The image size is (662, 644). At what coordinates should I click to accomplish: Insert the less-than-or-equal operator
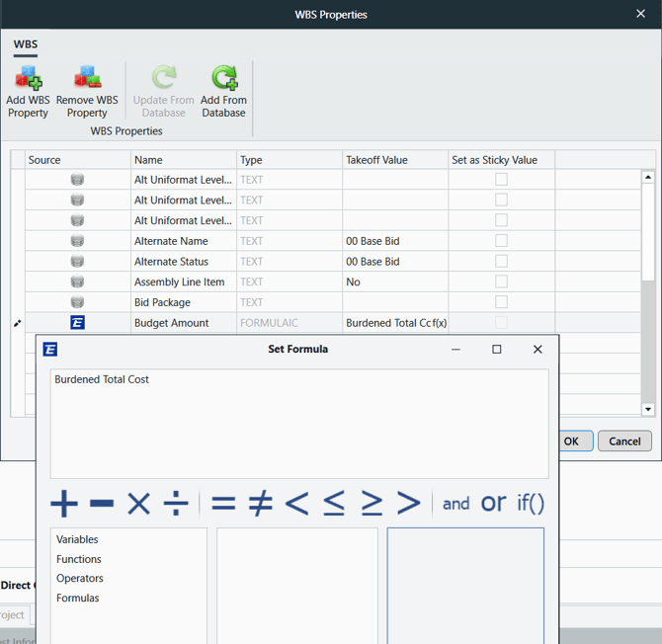pos(334,504)
